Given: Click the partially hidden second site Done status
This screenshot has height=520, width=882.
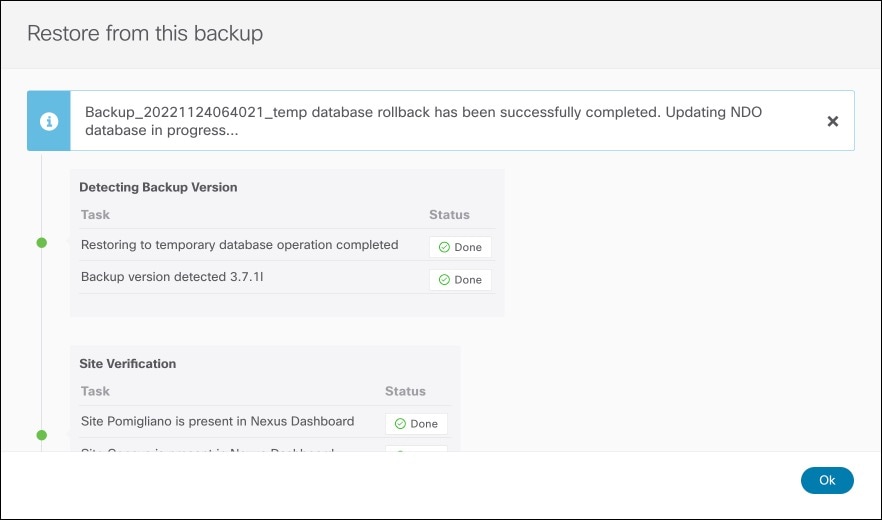Looking at the screenshot, I should coord(416,449).
